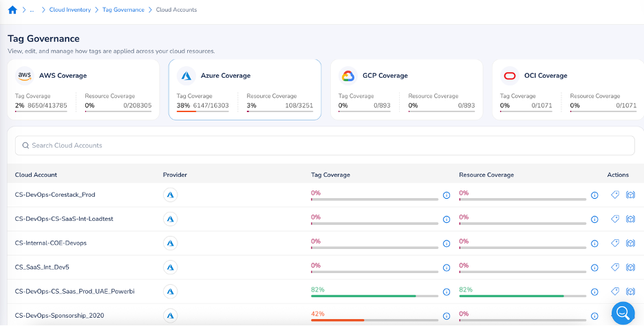Open tag icon for CS-DevOps-Corestack_Prod
Viewport: 644px width, 326px height.
[x=616, y=195]
